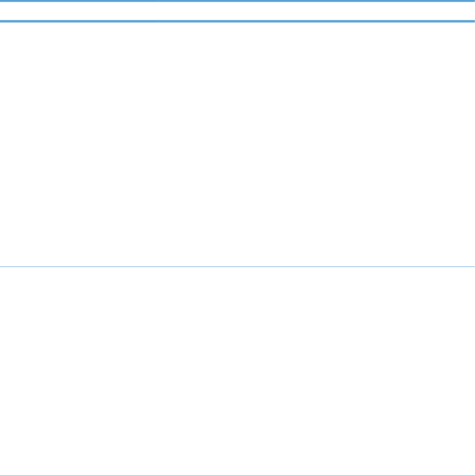Viewport: 475px width, 476px height.
Task: Click the second row's left blank cell
Action: (79, 371)
